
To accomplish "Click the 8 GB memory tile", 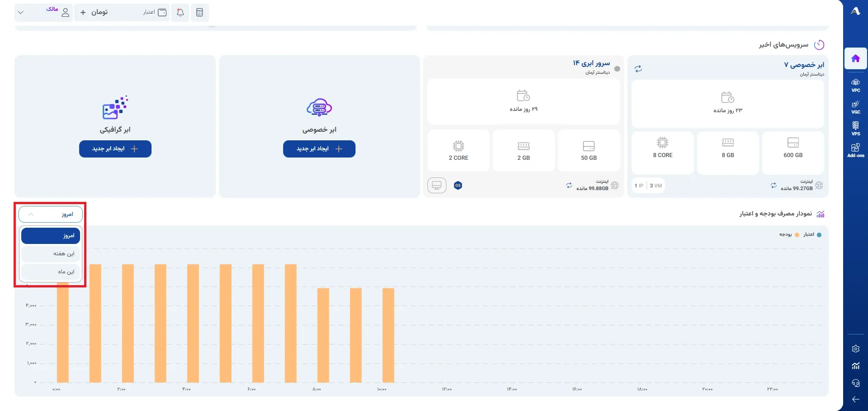I will pos(728,153).
